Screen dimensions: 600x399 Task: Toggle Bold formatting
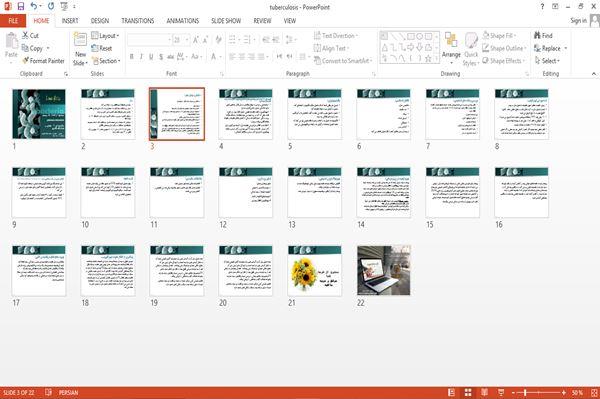coord(132,57)
